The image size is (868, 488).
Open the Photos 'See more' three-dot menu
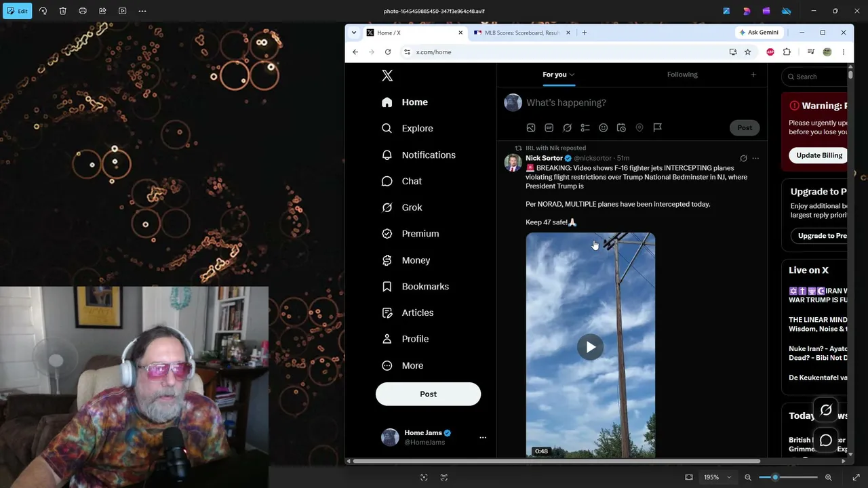(142, 11)
